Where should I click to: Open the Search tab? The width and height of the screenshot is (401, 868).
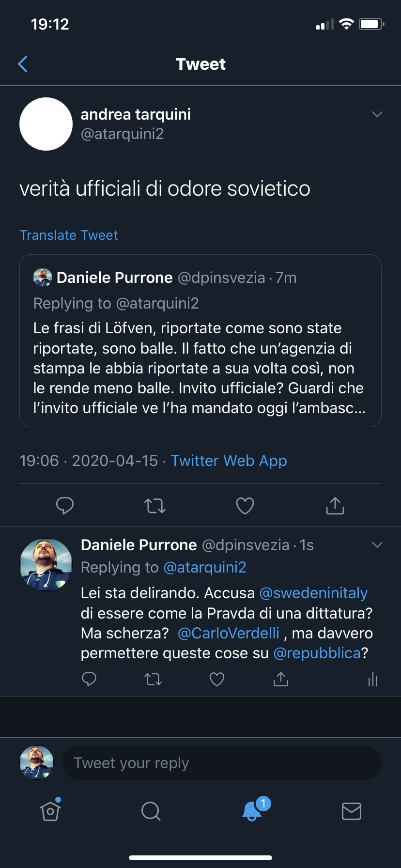tap(151, 811)
